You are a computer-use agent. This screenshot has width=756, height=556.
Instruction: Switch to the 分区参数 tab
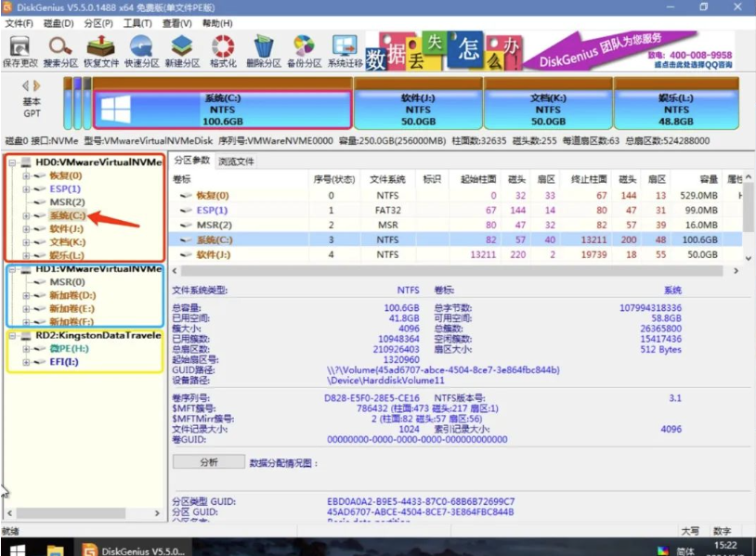click(192, 161)
